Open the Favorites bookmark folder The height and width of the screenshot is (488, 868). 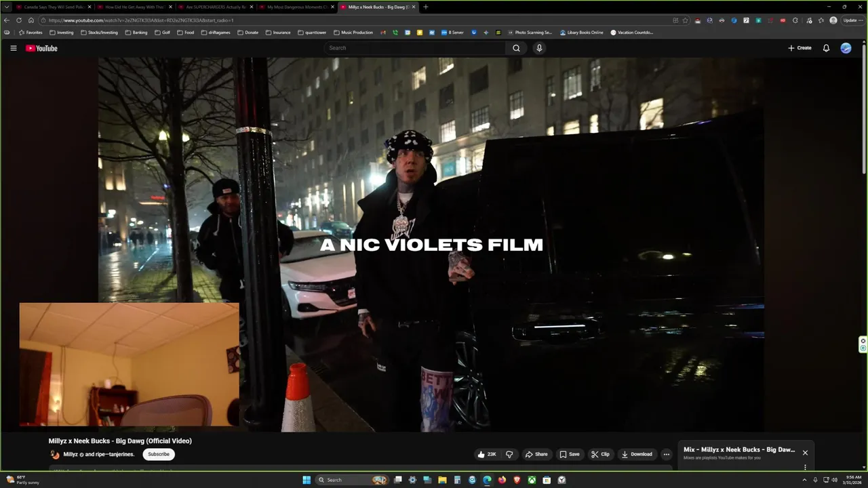pyautogui.click(x=31, y=33)
